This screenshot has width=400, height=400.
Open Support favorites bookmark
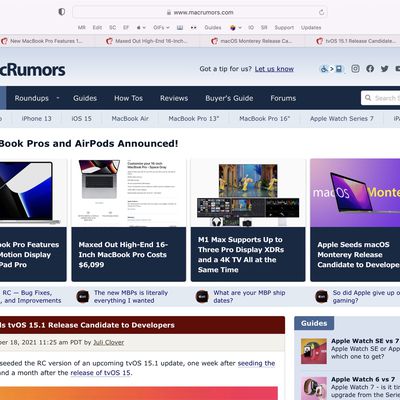point(284,28)
